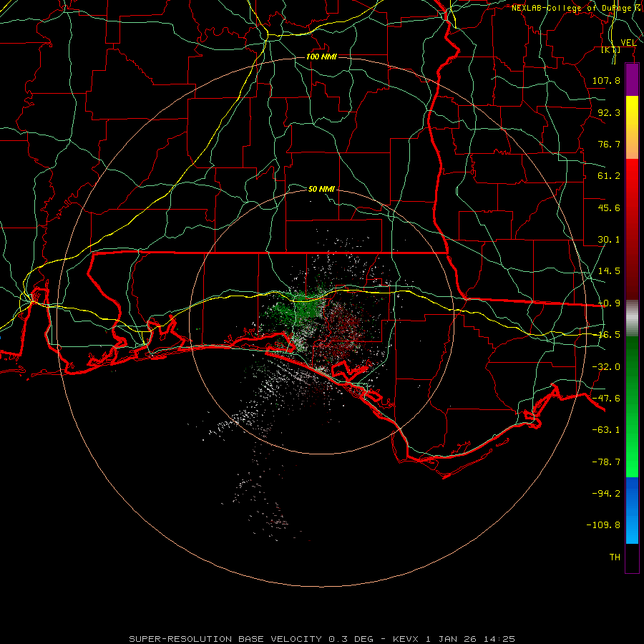Image resolution: width=644 pixels, height=644 pixels.
Task: Click the 76.7 legend value
Action: click(x=609, y=144)
